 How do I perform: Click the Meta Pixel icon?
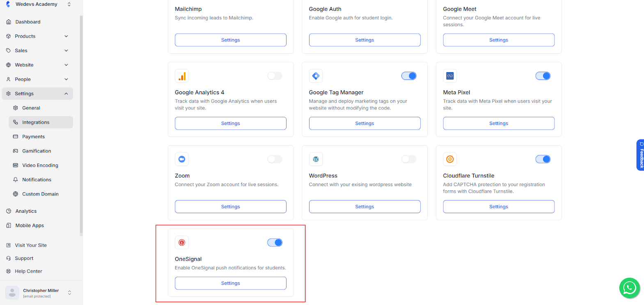coord(450,76)
